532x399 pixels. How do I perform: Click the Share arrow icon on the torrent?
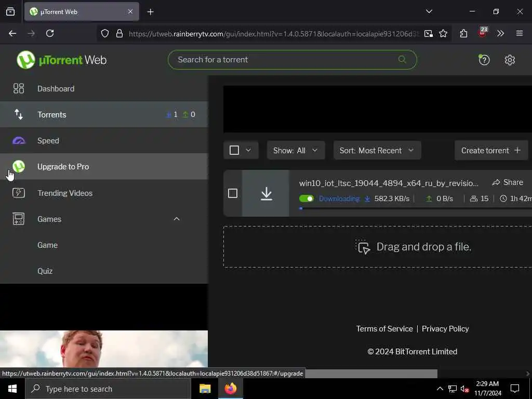coord(496,182)
